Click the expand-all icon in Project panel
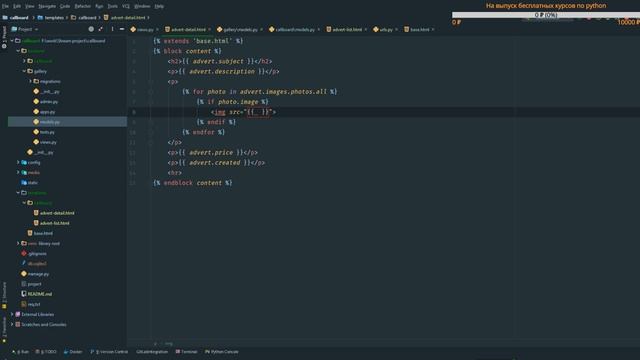The width and height of the screenshot is (640, 360). click(x=100, y=29)
